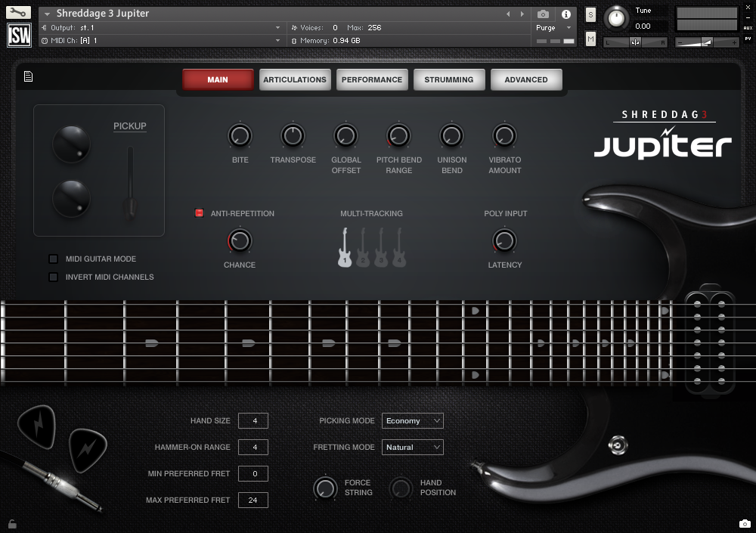The width and height of the screenshot is (756, 533).
Task: Click the Purge button
Action: pyautogui.click(x=545, y=26)
